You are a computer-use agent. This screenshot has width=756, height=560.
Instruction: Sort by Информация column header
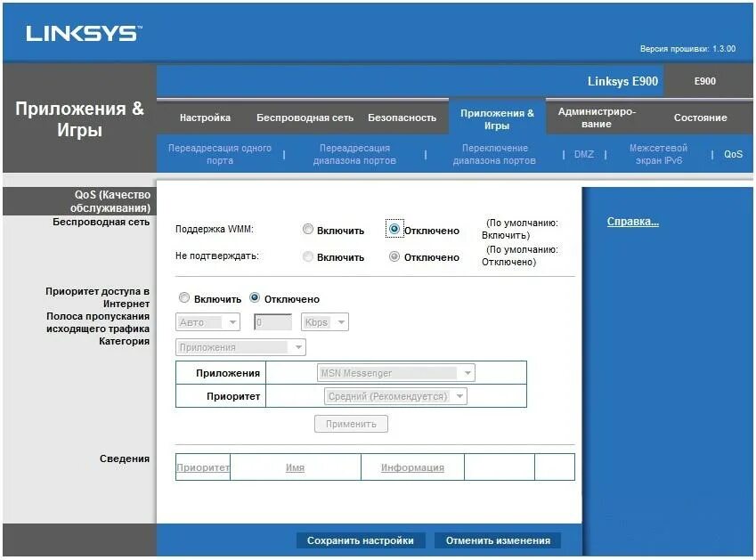(412, 467)
